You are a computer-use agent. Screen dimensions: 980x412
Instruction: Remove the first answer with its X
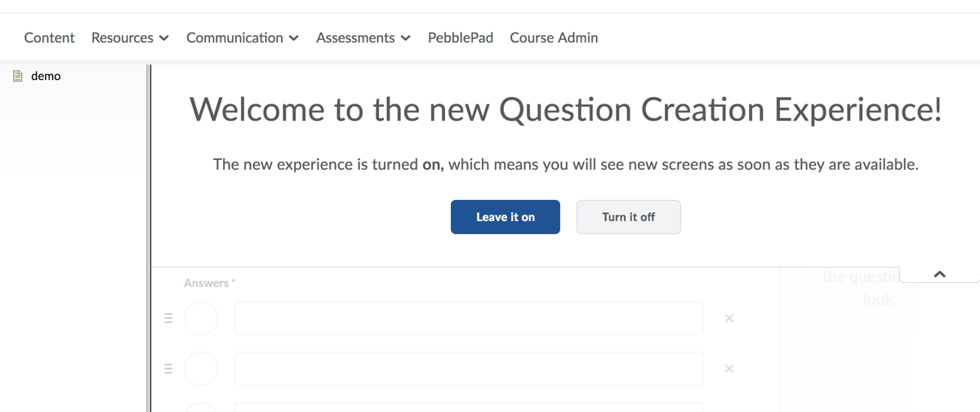tap(729, 318)
